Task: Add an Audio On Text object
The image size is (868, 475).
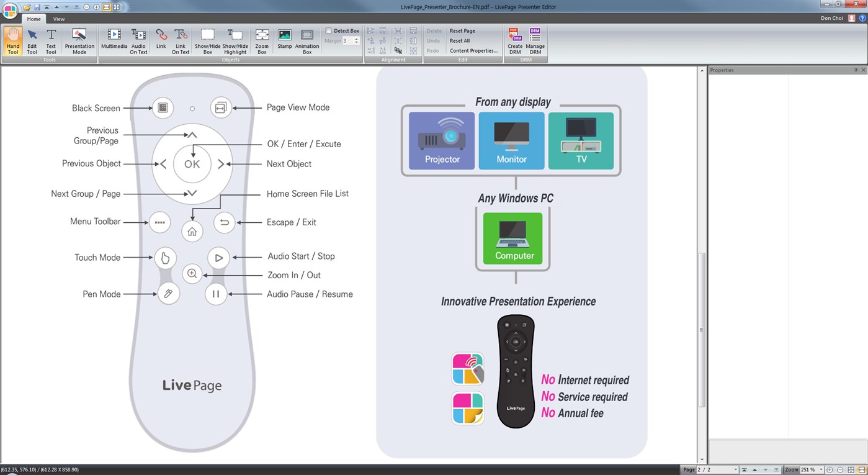Action: point(138,41)
